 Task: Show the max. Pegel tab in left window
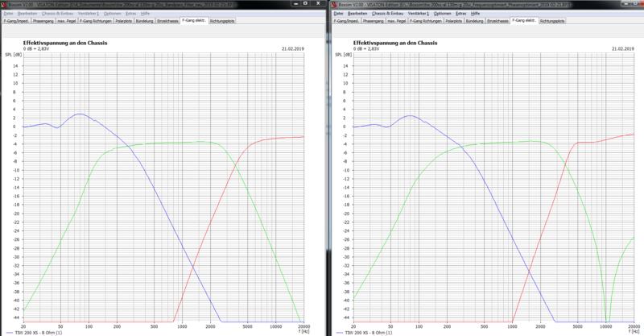pyautogui.click(x=67, y=22)
